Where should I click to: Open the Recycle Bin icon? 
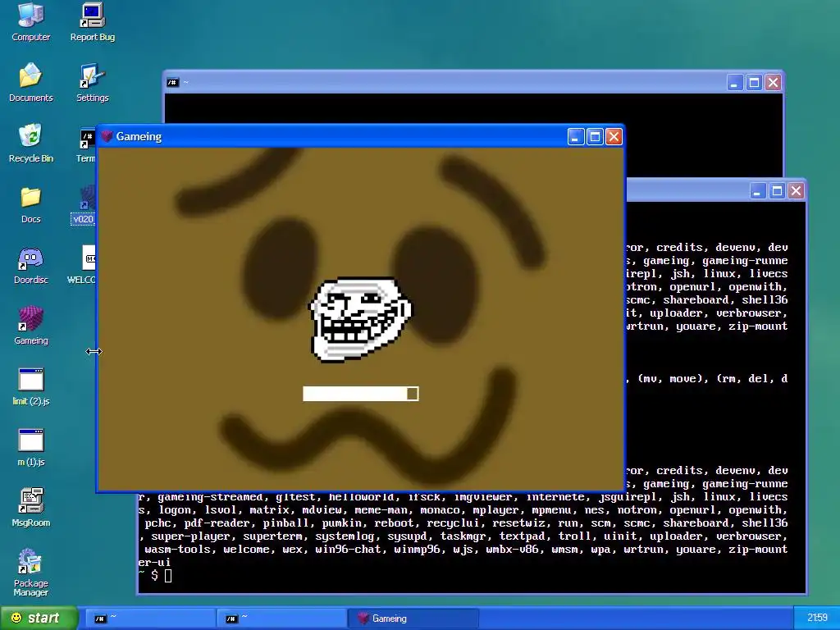click(x=30, y=143)
